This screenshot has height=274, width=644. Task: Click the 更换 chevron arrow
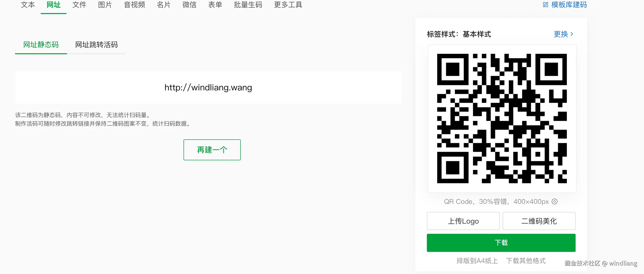point(572,34)
